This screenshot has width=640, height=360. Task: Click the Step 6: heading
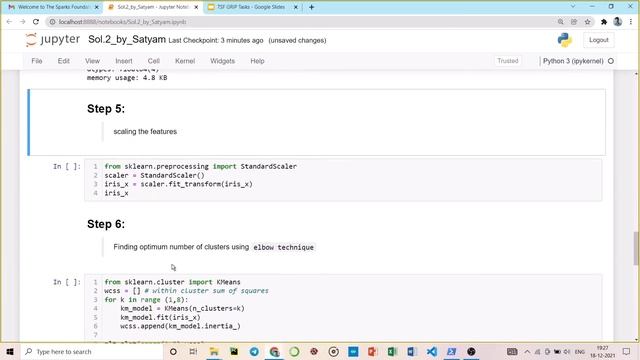click(x=106, y=224)
